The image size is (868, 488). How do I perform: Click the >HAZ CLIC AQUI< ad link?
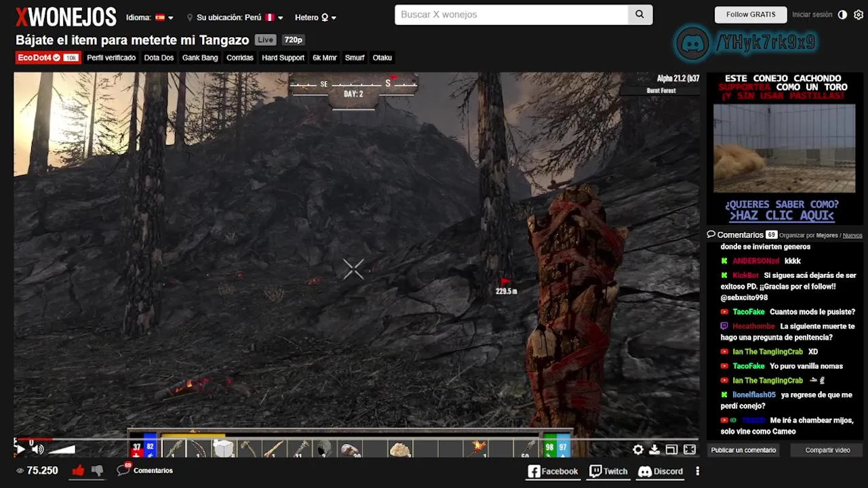pyautogui.click(x=782, y=216)
